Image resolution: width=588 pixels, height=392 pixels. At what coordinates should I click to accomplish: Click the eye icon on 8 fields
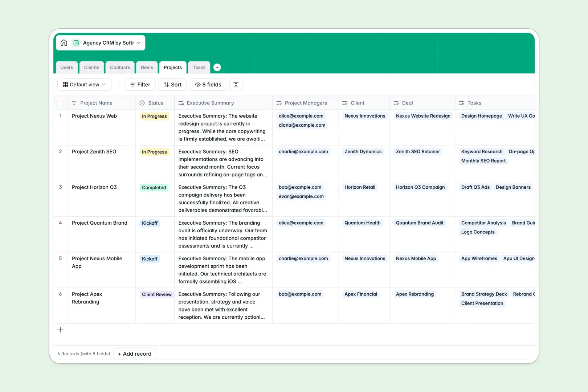(198, 85)
